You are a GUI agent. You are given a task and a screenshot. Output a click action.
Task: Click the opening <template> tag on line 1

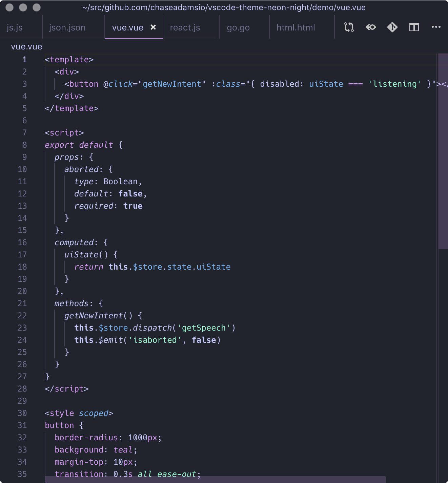pos(69,60)
